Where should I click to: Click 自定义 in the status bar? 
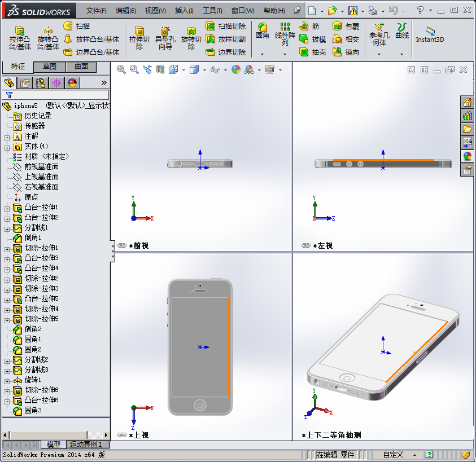coord(393,455)
